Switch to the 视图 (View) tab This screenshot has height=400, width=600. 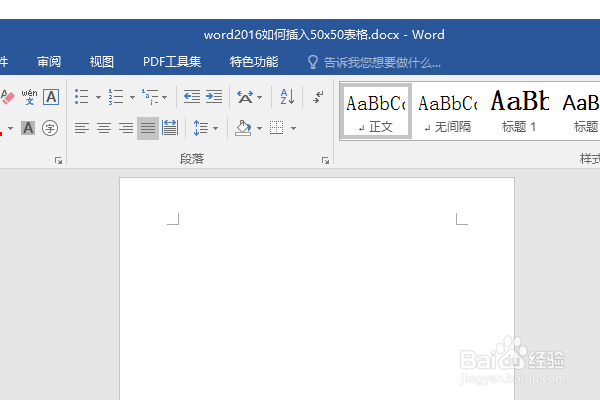point(101,62)
